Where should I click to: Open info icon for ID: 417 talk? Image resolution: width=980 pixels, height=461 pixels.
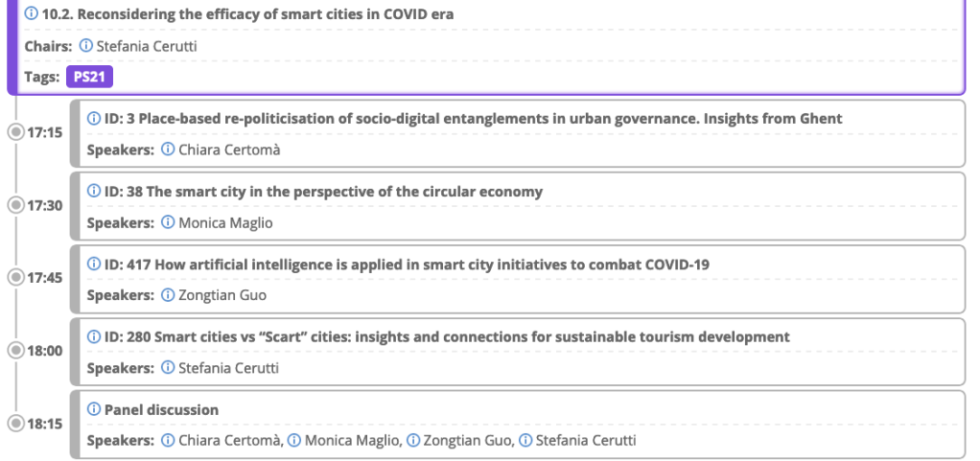click(x=94, y=265)
